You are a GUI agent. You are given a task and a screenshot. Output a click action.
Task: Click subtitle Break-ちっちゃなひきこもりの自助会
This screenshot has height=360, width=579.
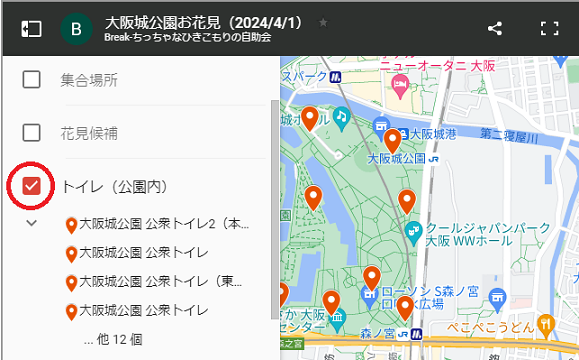[x=188, y=37]
